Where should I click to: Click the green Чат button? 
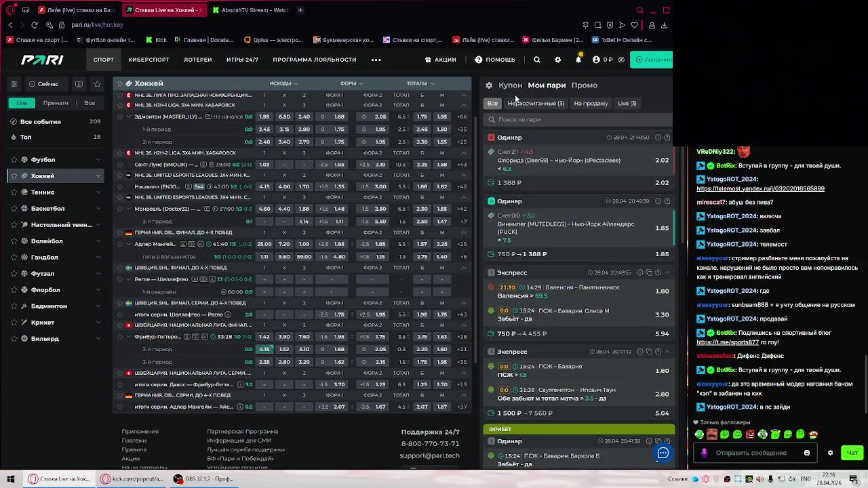pyautogui.click(x=852, y=453)
